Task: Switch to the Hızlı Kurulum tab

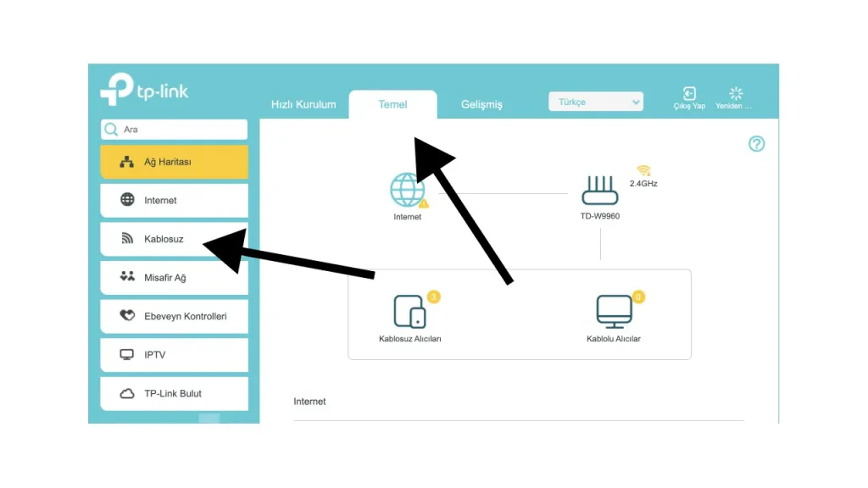Action: (303, 104)
